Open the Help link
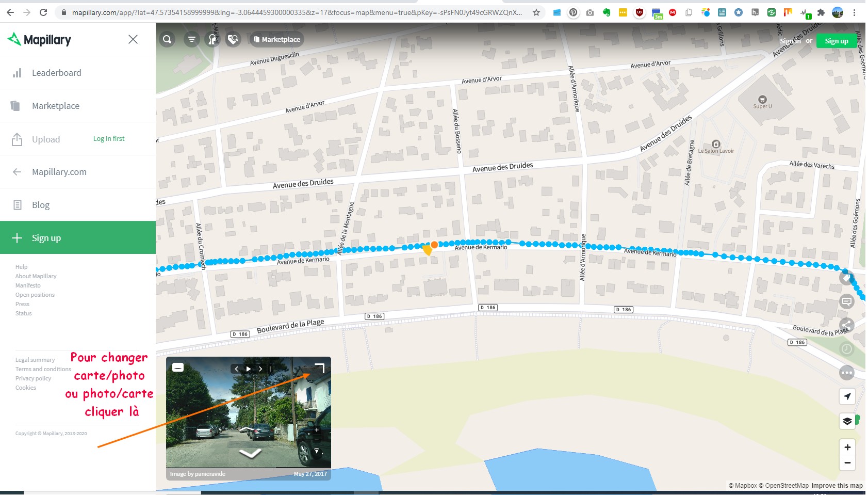Image resolution: width=868 pixels, height=495 pixels. [x=22, y=267]
